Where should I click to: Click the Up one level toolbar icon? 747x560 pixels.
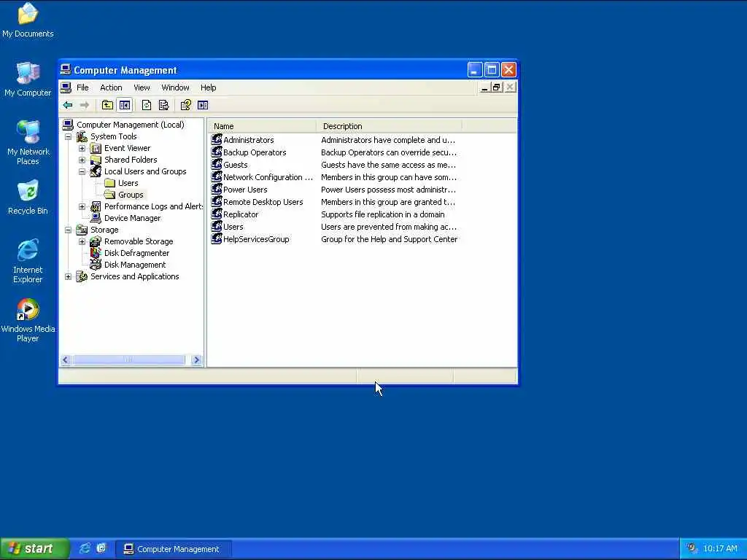pyautogui.click(x=108, y=105)
